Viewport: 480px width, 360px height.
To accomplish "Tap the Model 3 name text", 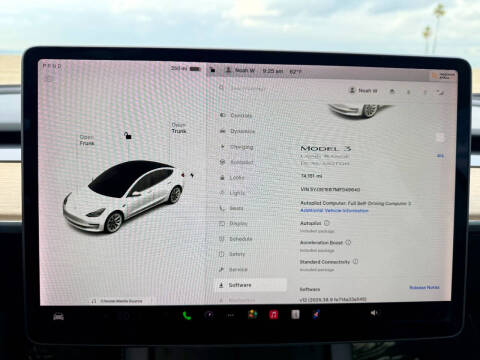I will click(x=325, y=148).
